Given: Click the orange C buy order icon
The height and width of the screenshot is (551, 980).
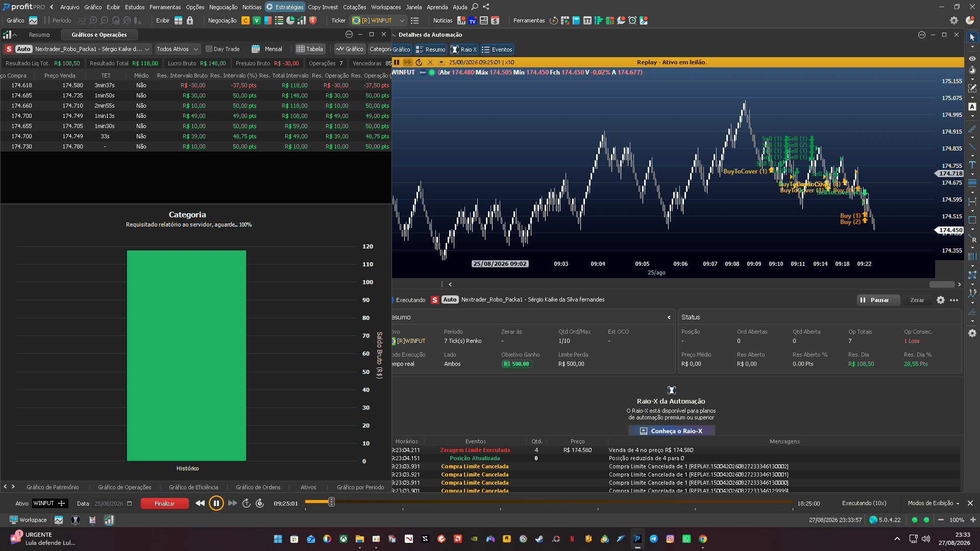Looking at the screenshot, I should coord(246,20).
